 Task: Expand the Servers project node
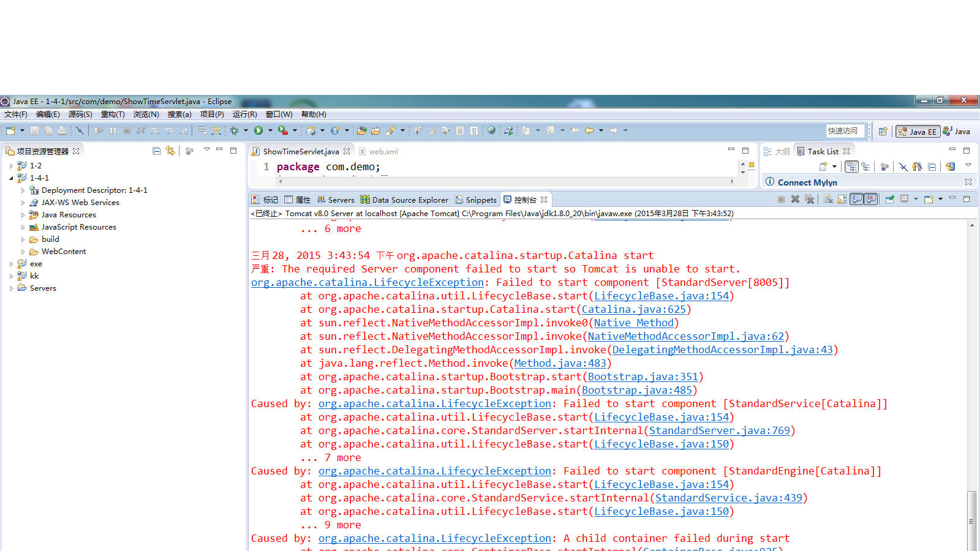point(11,288)
